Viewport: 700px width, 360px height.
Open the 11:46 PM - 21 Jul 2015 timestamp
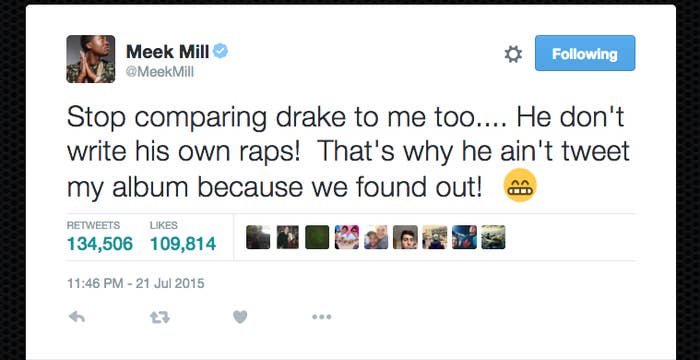pyautogui.click(x=136, y=283)
